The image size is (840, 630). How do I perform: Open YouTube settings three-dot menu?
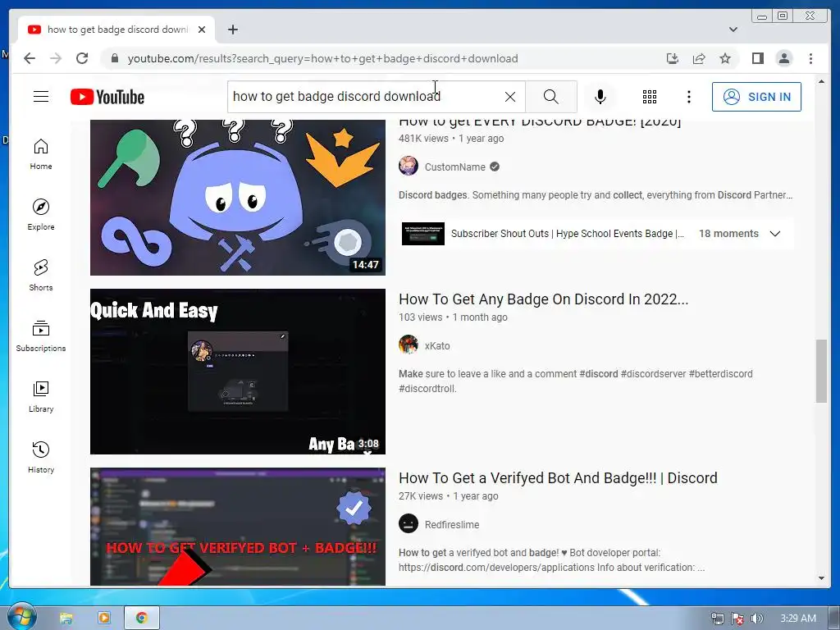point(689,97)
